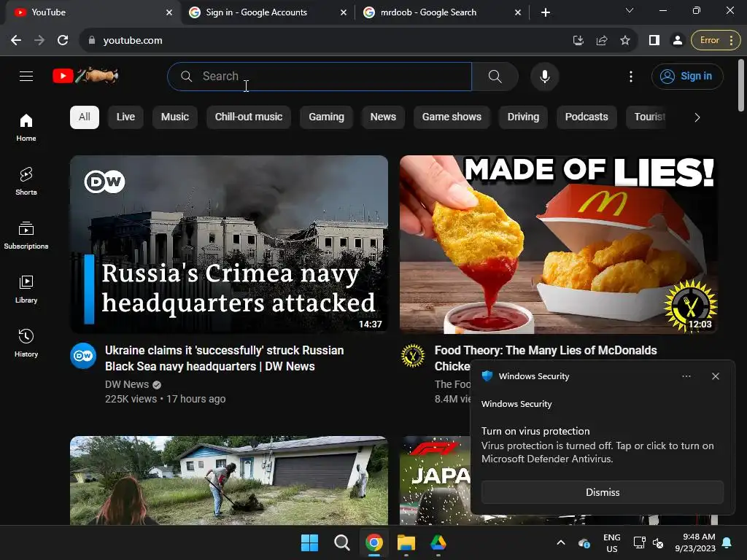
Task: Click the Sign in button
Action: [687, 76]
